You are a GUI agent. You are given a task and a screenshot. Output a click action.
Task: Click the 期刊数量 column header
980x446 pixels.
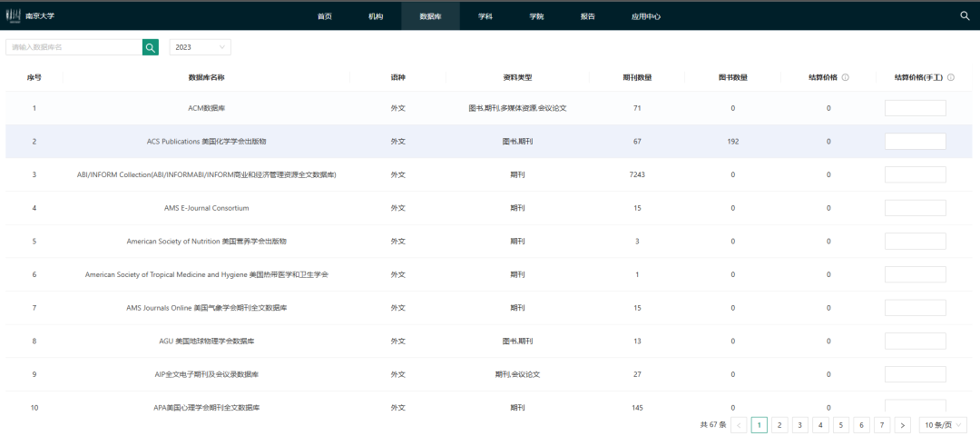point(637,77)
